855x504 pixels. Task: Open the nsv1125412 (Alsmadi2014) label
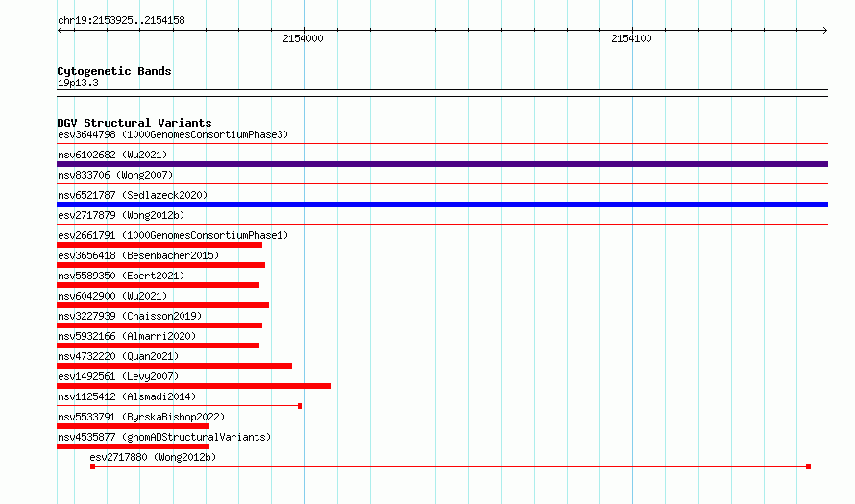point(127,396)
